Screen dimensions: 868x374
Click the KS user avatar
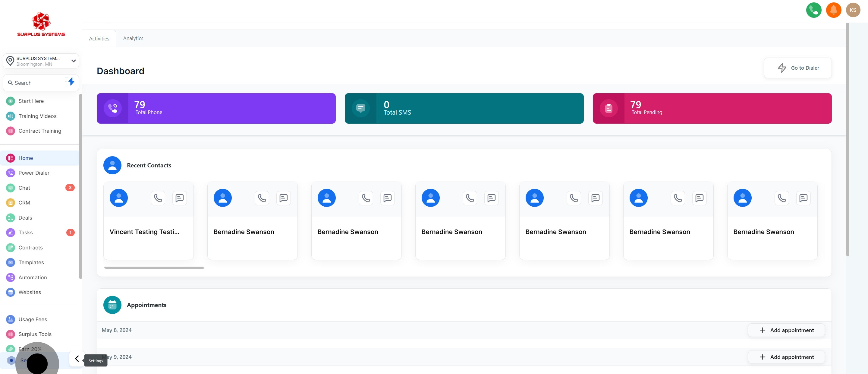[853, 10]
